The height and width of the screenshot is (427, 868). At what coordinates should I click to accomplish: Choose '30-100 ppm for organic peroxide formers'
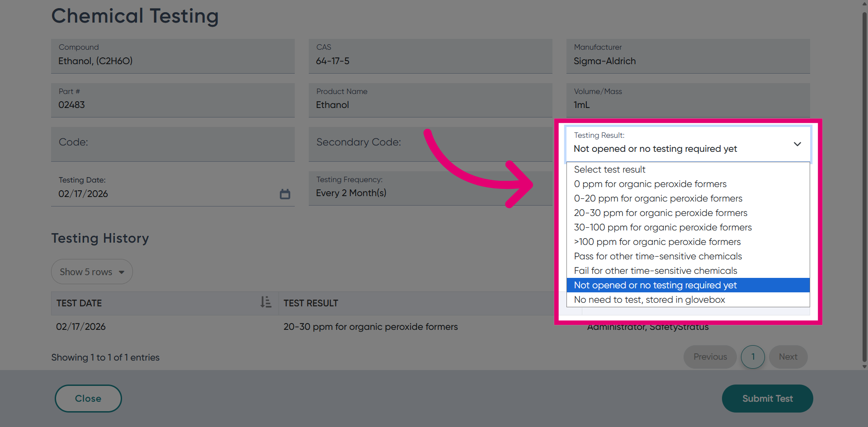pyautogui.click(x=688, y=227)
